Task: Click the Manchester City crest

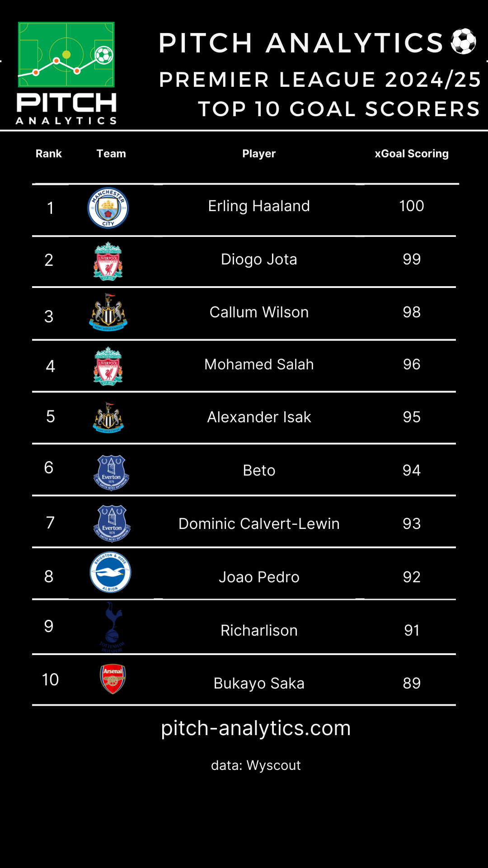Action: [108, 208]
